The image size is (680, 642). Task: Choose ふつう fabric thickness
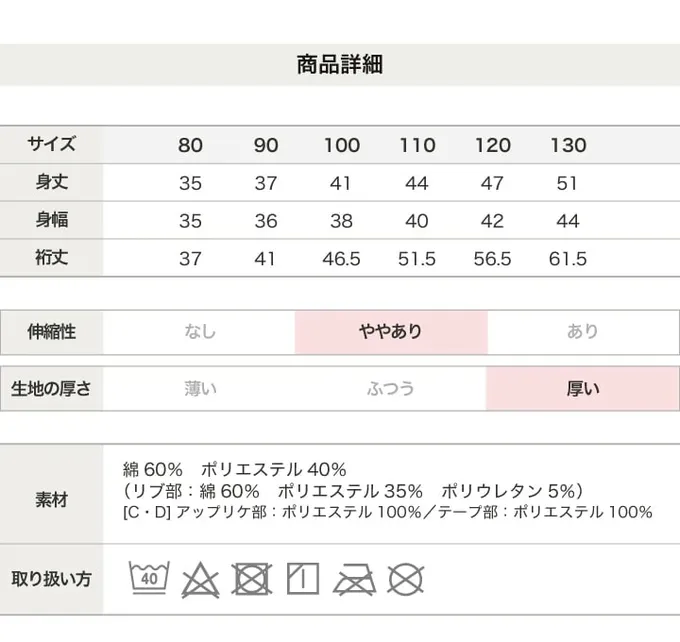[391, 389]
